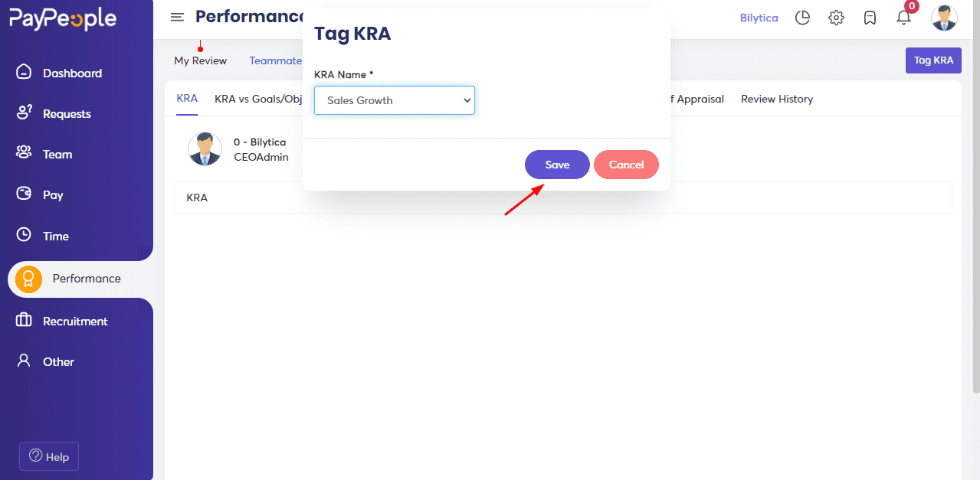Open the settings gear icon
The height and width of the screenshot is (480, 980).
pos(836,18)
